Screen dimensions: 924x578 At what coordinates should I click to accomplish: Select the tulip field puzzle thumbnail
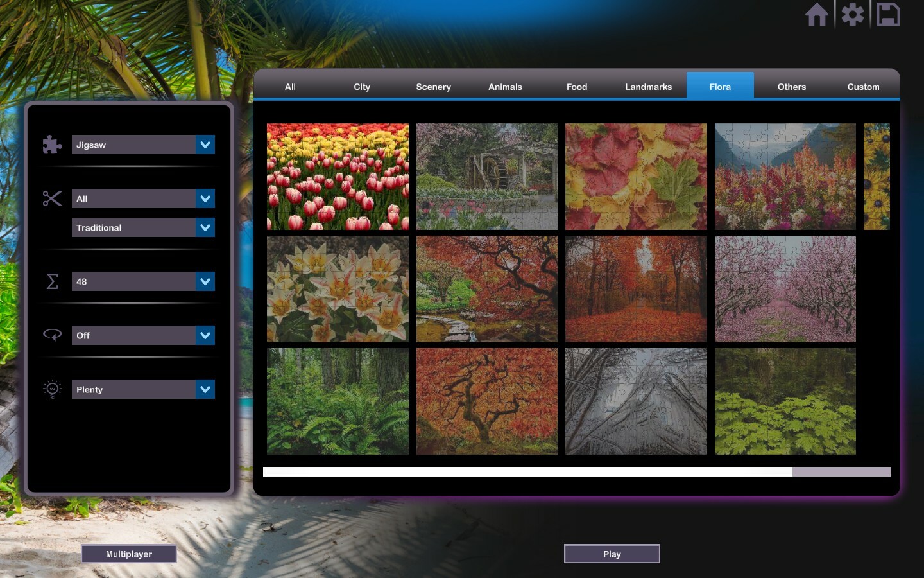(338, 177)
